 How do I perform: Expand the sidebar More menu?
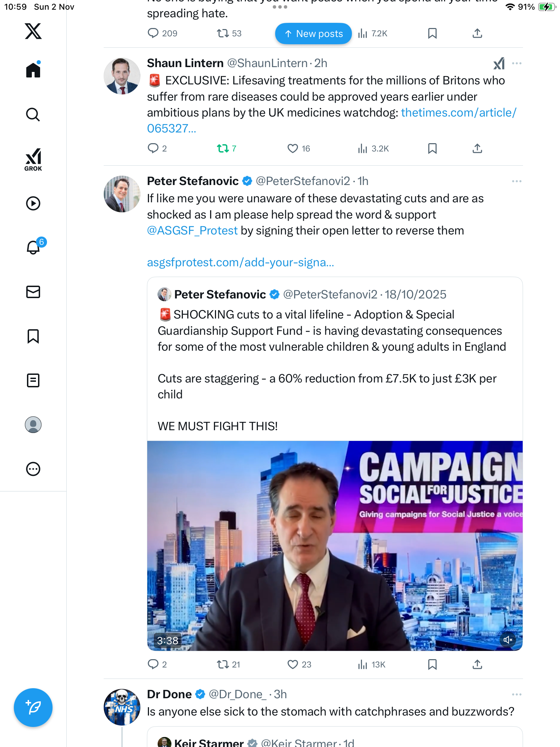click(x=33, y=469)
